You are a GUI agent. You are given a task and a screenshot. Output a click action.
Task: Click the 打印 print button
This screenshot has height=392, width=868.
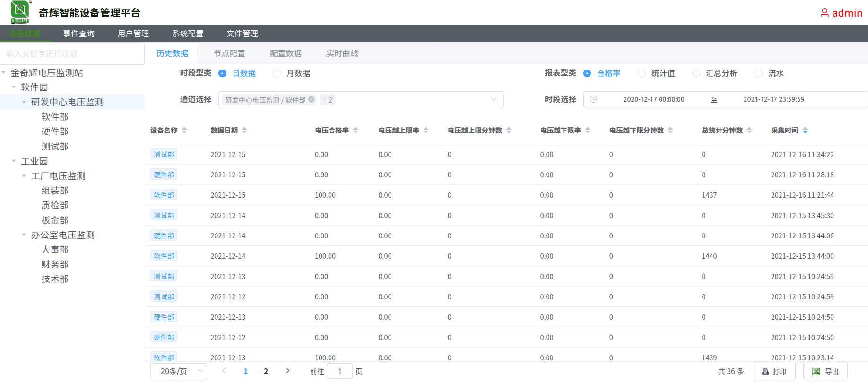click(x=774, y=371)
